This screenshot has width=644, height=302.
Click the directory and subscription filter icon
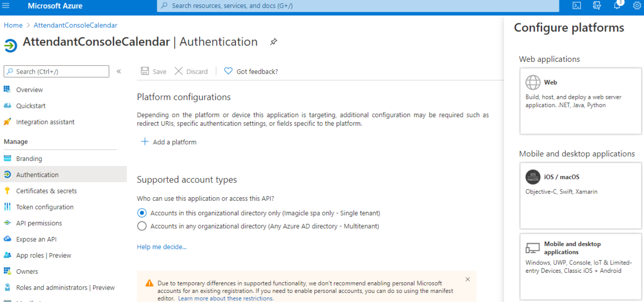click(597, 5)
